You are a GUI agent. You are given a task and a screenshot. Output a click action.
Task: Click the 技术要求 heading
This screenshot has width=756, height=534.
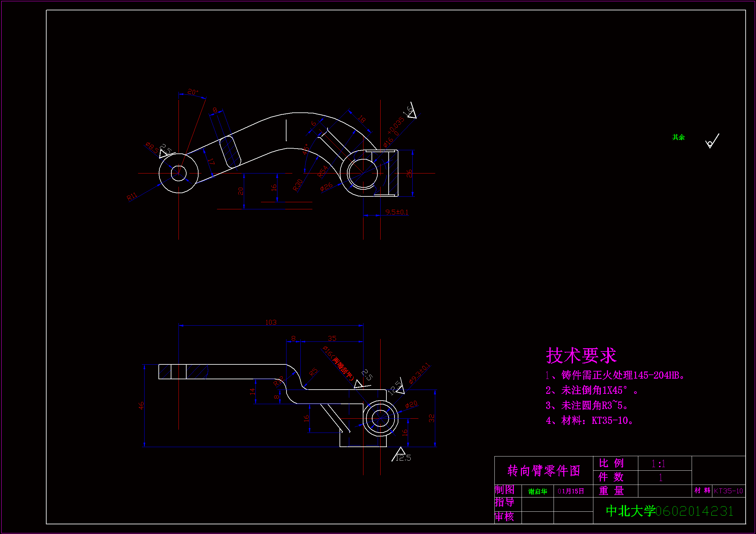coord(581,356)
